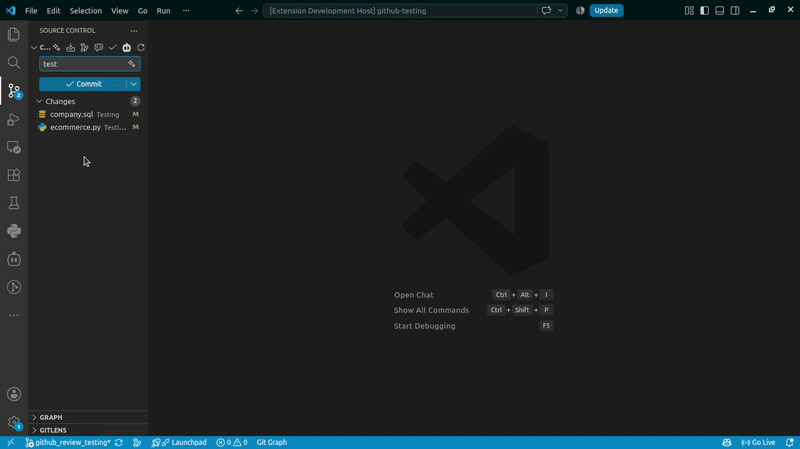The width and height of the screenshot is (800, 449).
Task: Open Remote Explorer view icon
Action: coord(14,147)
